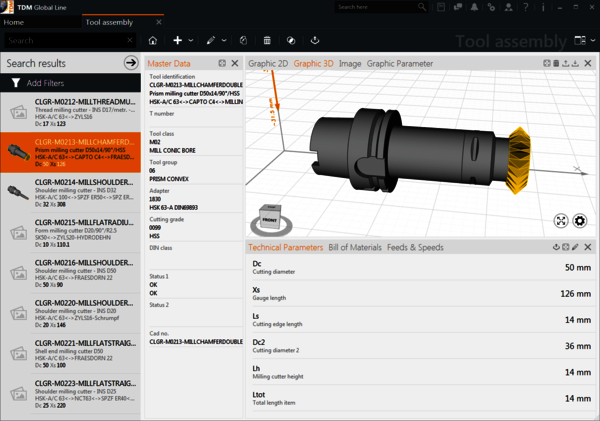
Task: Select CLGR-M0212-MILLTHREADMU result
Action: click(70, 112)
